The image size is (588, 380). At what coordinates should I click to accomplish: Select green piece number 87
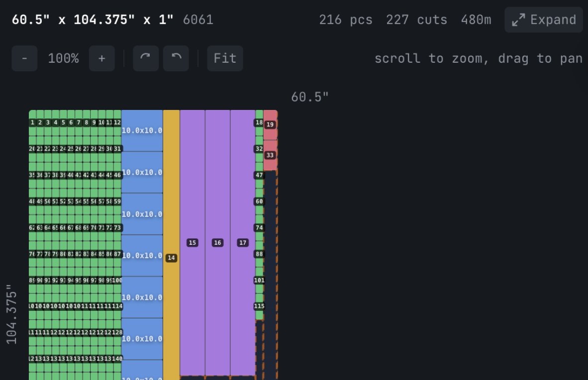coord(117,254)
